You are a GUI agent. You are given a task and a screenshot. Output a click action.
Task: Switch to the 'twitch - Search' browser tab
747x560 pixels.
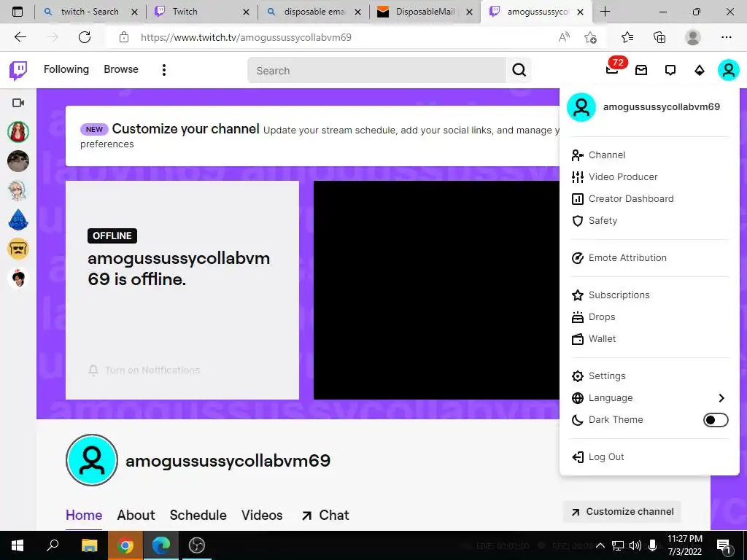coord(90,12)
